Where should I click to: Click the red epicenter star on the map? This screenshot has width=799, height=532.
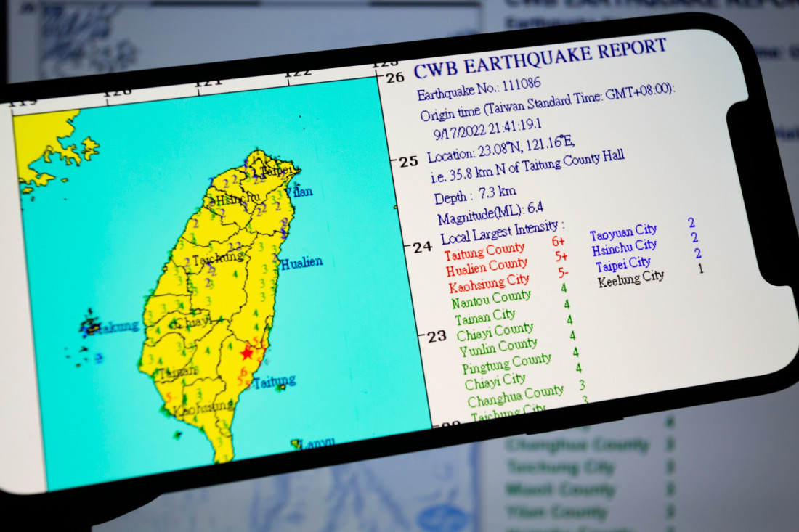pos(247,352)
